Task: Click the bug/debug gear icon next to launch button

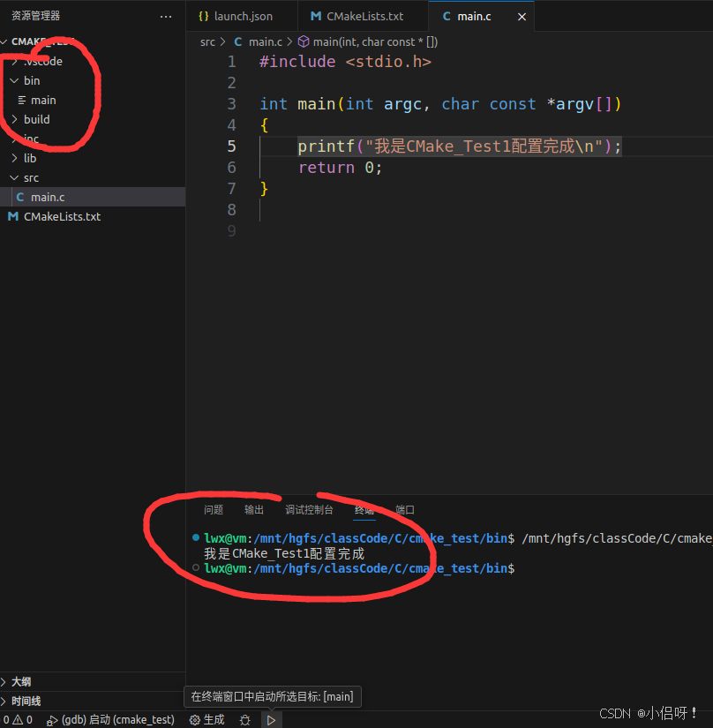Action: click(244, 720)
